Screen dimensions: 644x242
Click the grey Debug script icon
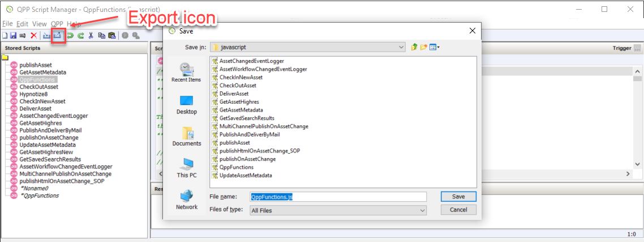[135, 36]
